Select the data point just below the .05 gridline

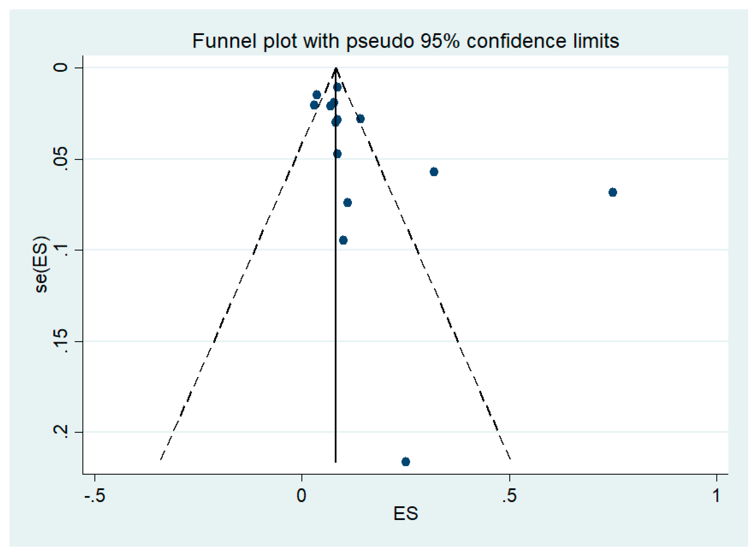pos(434,172)
